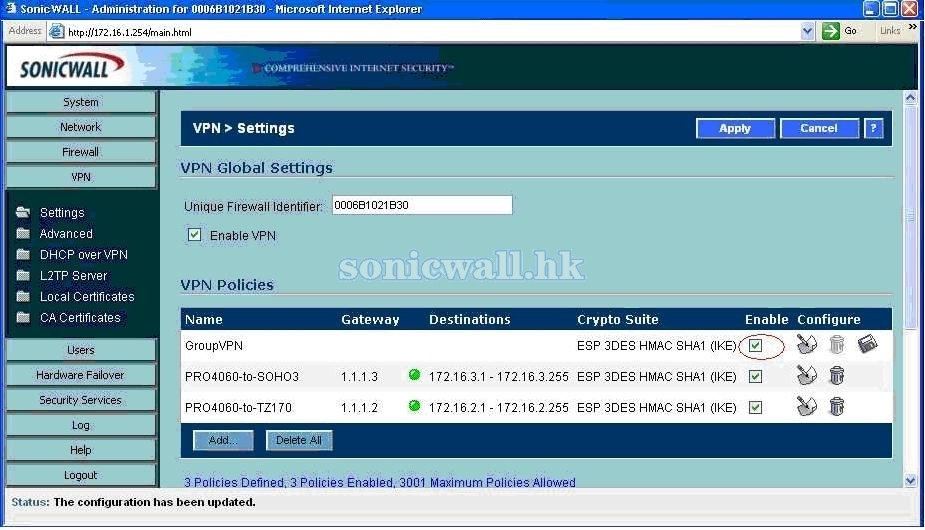Configure the PRO4060-to-TZ170 policy icon

point(806,406)
